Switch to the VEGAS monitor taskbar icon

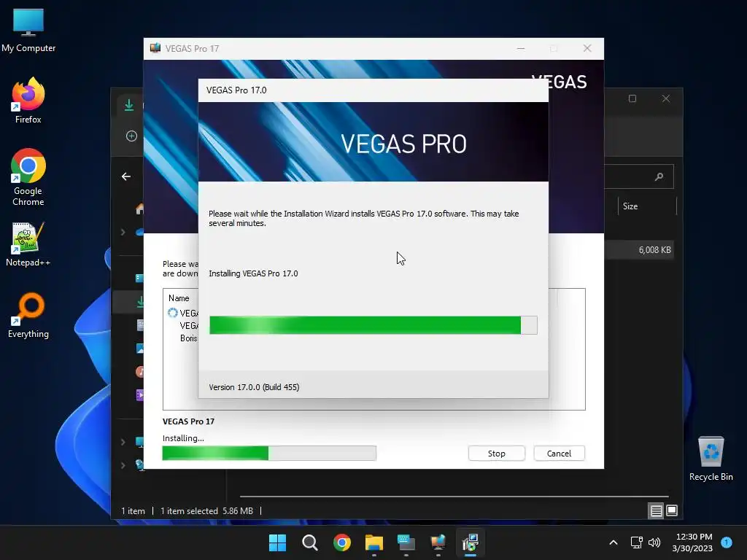click(438, 542)
